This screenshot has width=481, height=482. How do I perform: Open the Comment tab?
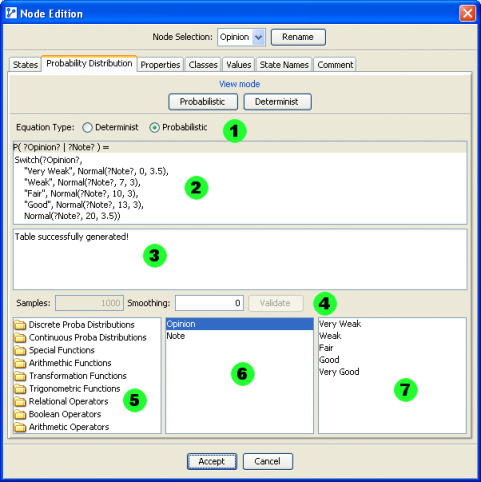[335, 65]
